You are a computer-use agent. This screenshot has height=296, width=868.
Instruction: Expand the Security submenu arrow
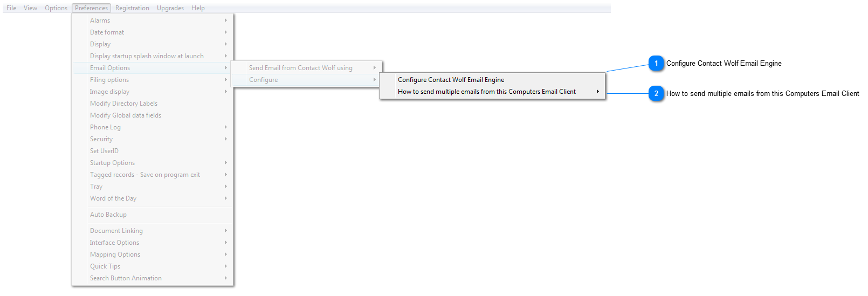[226, 139]
